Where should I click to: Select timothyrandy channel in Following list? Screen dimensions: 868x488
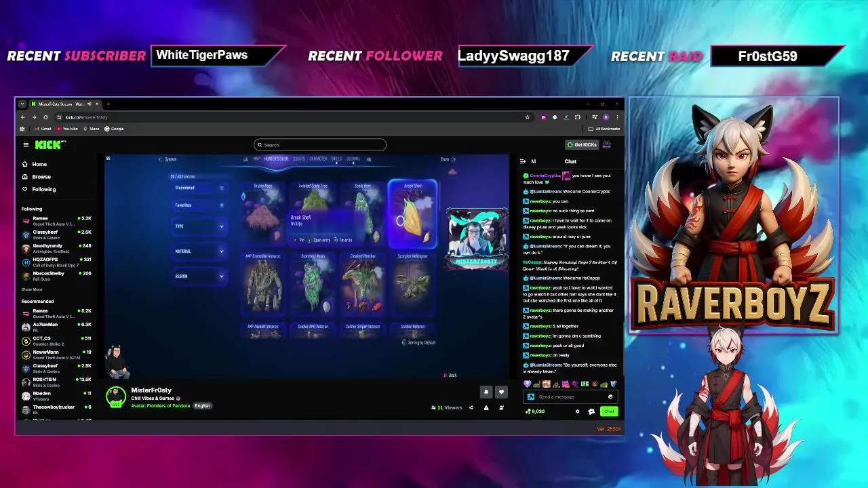tap(57, 248)
